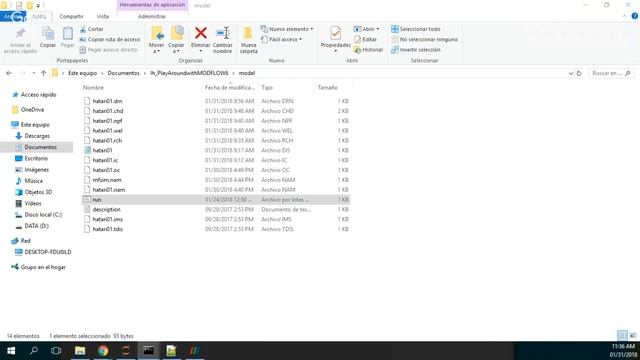Open DESKTOP-FDUBILD under Red
Image resolution: width=640 pixels, height=360 pixels.
click(48, 252)
